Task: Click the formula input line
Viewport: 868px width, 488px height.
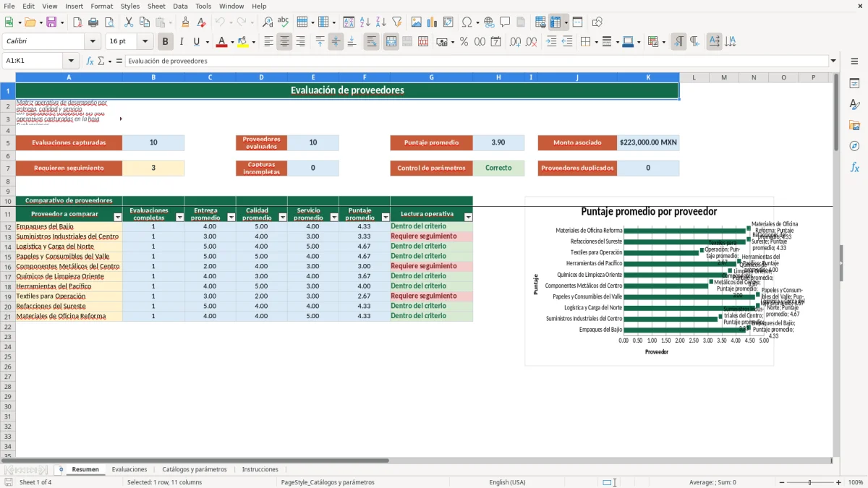Action: pyautogui.click(x=476, y=61)
